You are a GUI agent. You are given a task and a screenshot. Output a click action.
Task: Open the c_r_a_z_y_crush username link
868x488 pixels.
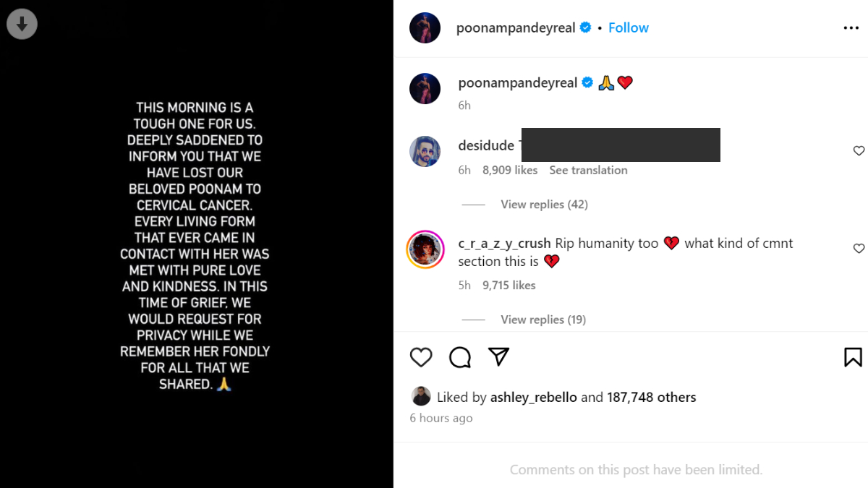click(504, 244)
